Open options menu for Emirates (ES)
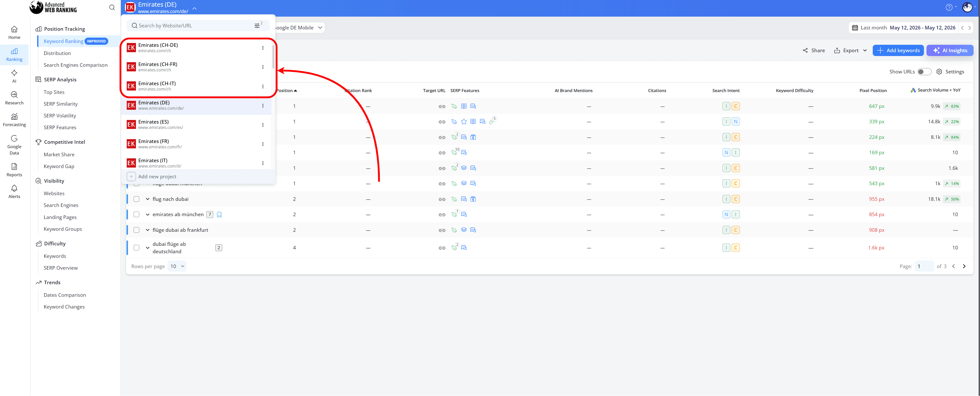The width and height of the screenshot is (980, 396). [263, 125]
